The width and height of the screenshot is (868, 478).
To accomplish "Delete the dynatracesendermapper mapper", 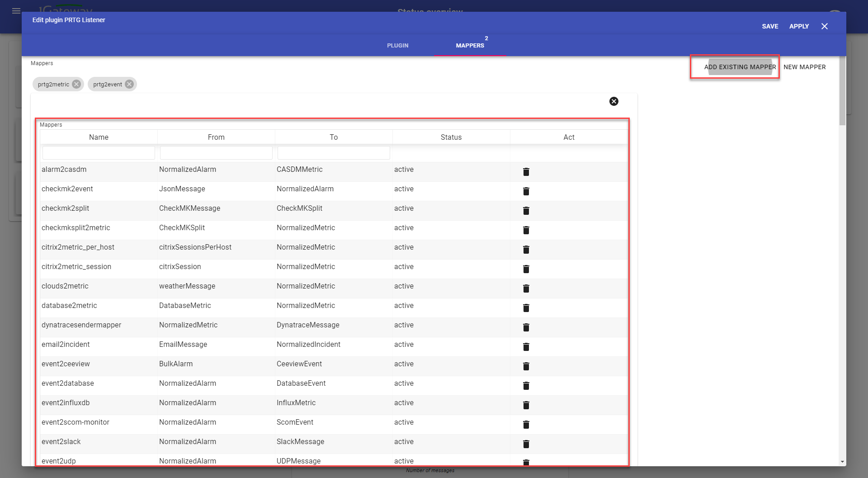I will pyautogui.click(x=526, y=327).
